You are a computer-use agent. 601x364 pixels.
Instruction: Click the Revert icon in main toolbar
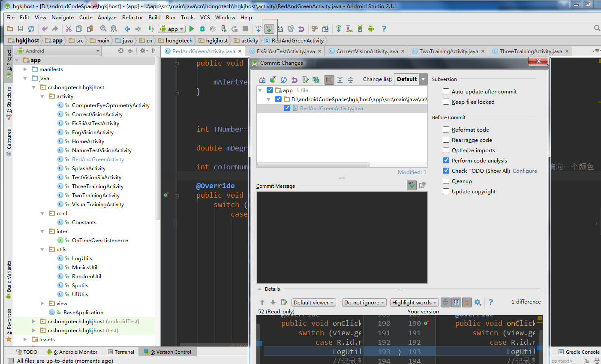301,29
